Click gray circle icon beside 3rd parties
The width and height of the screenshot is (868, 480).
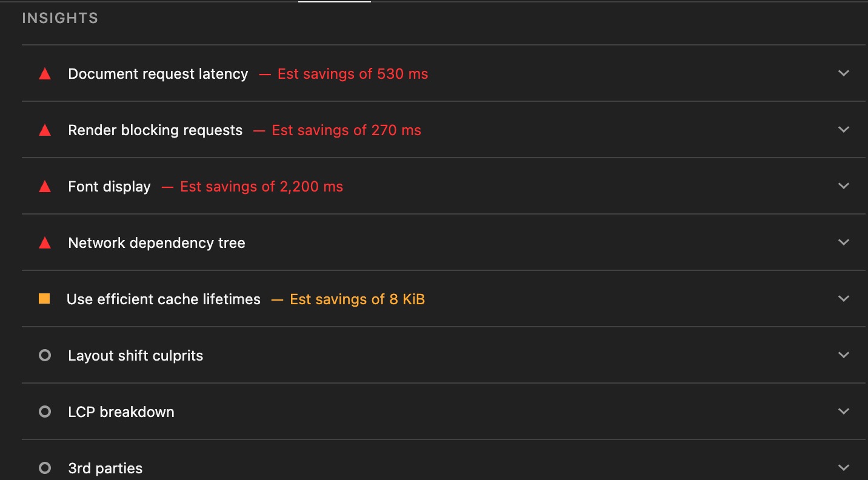[45, 468]
